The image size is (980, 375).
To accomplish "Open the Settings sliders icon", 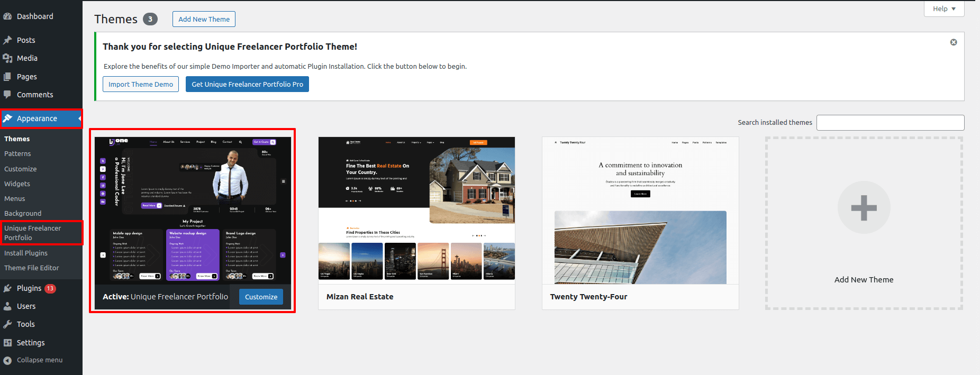I will pyautogui.click(x=7, y=343).
